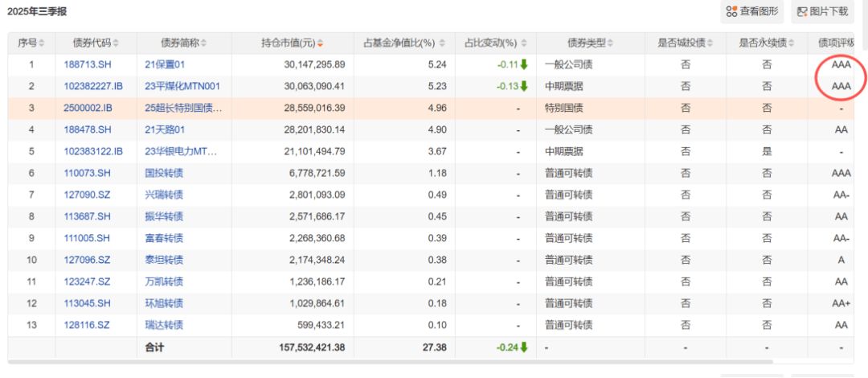Open 23平煤化MTN001 bond name link
Viewport: 868px width, 378px height.
[x=182, y=86]
